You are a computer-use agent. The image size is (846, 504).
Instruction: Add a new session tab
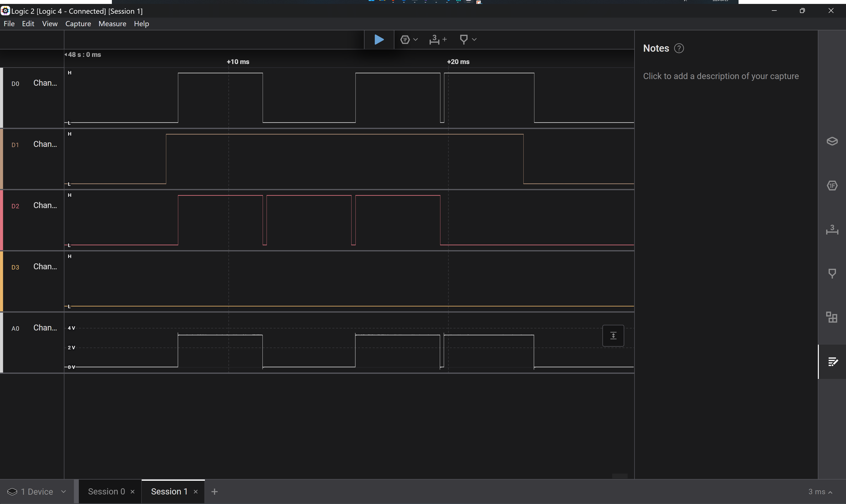[214, 492]
